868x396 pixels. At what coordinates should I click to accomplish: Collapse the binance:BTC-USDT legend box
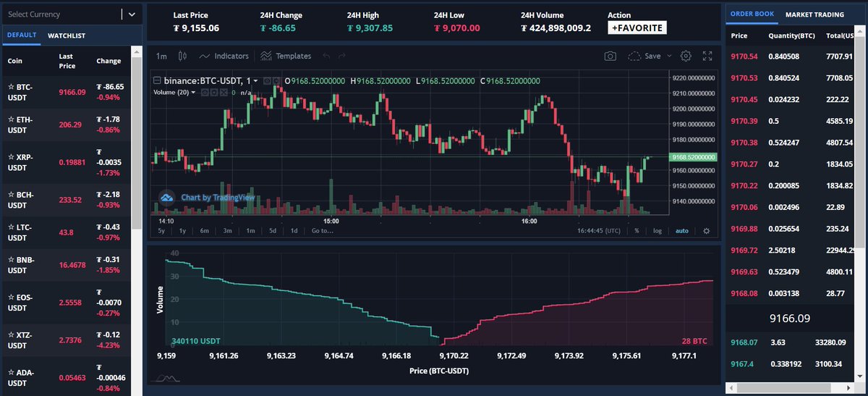(x=156, y=81)
